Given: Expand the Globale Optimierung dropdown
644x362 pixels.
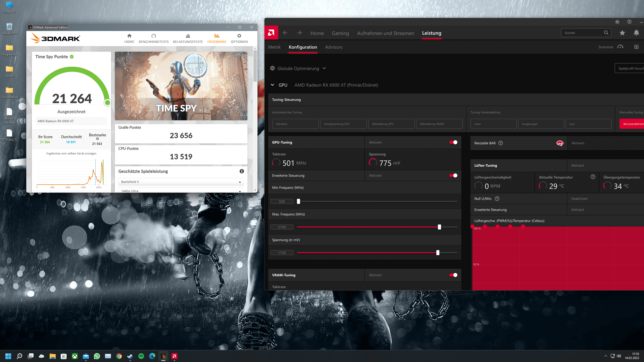Looking at the screenshot, I should pyautogui.click(x=324, y=68).
